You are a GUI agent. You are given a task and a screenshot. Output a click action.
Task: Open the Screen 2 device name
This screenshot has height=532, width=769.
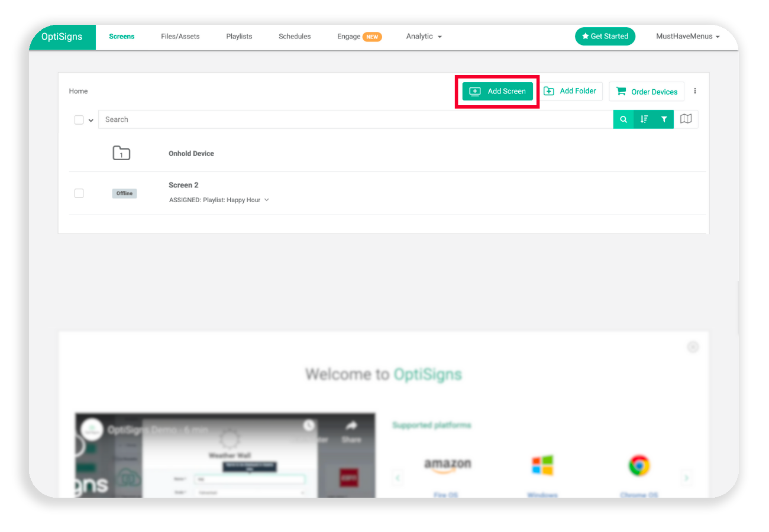(183, 185)
